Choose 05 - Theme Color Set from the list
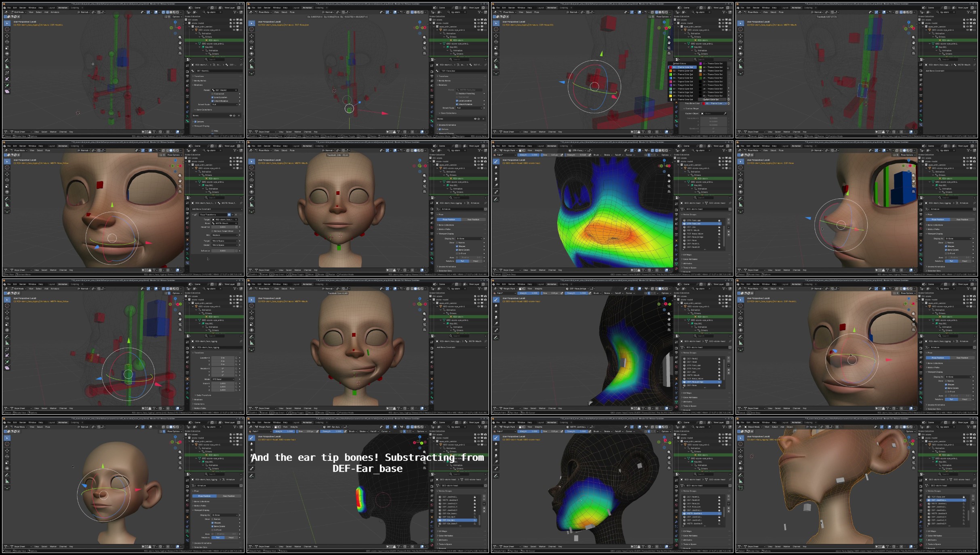The width and height of the screenshot is (980, 555). coord(682,82)
